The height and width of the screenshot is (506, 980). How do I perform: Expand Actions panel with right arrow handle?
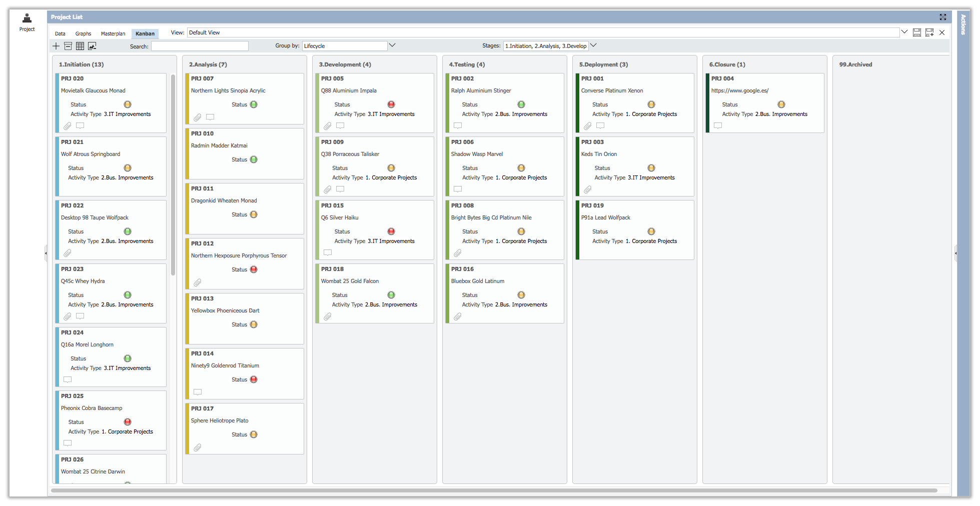tap(955, 253)
